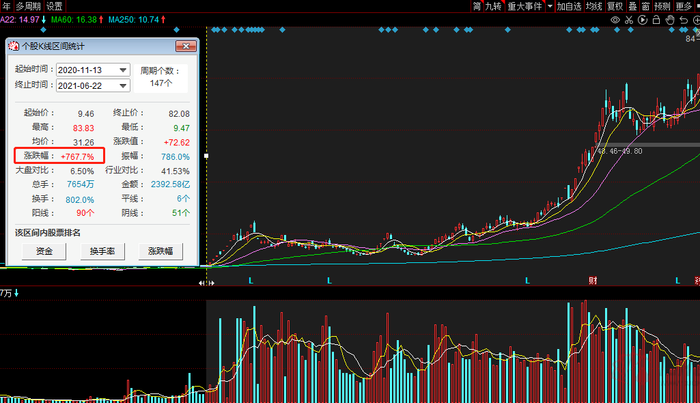Click the 九转 indicator button

pyautogui.click(x=493, y=6)
